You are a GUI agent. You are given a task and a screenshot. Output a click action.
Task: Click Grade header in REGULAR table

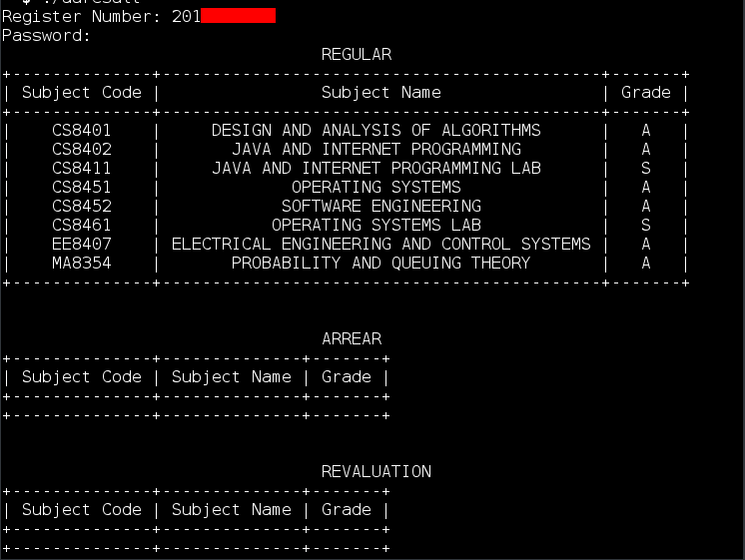click(646, 92)
